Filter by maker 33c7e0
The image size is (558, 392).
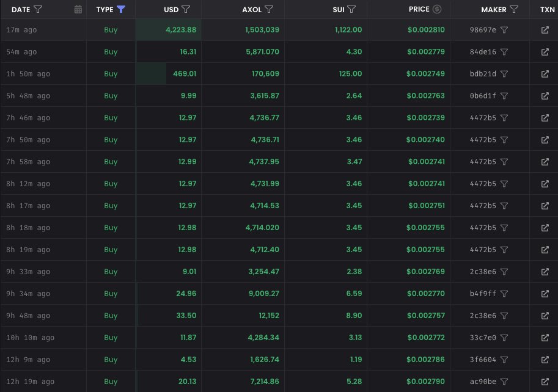(x=504, y=338)
